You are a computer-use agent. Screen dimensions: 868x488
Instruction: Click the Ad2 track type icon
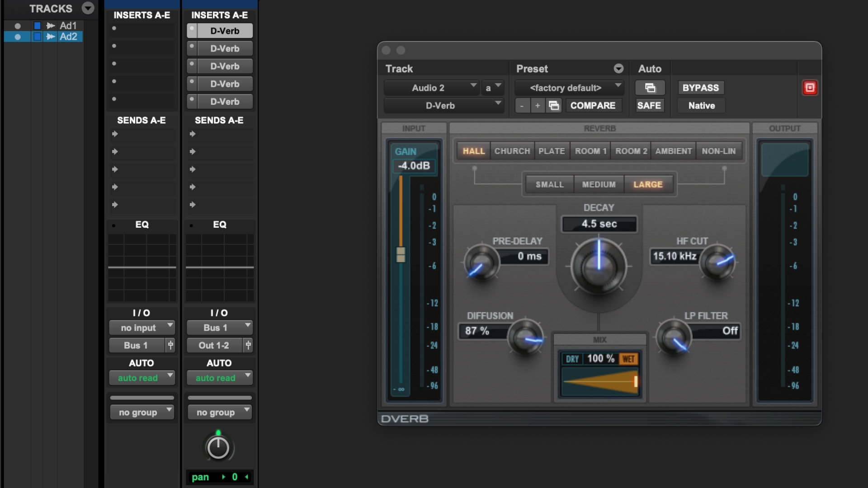51,37
